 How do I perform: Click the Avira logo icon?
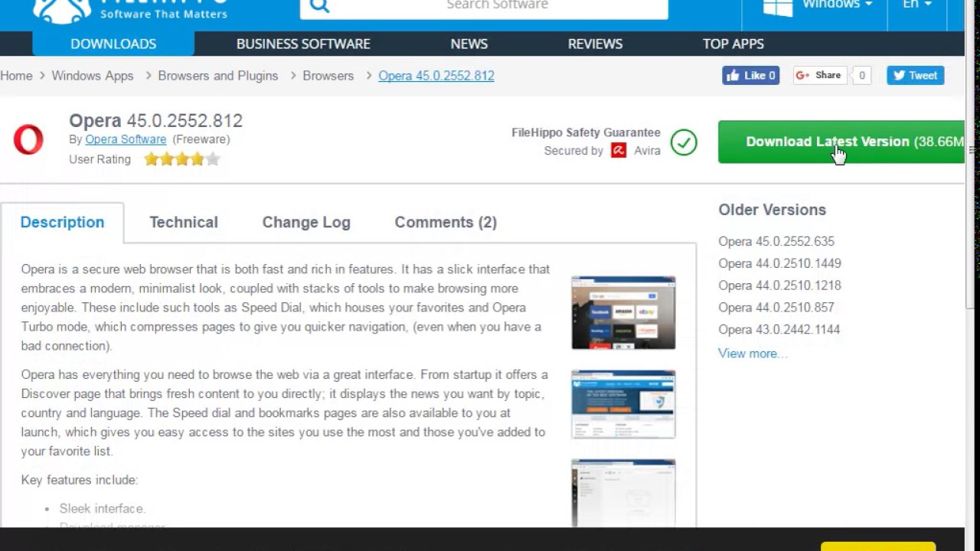(x=619, y=151)
